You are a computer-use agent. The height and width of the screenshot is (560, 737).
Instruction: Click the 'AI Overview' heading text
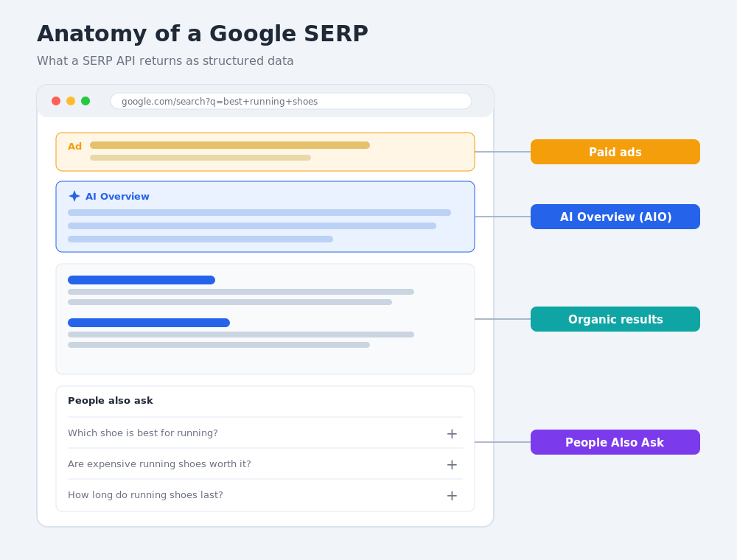point(117,197)
